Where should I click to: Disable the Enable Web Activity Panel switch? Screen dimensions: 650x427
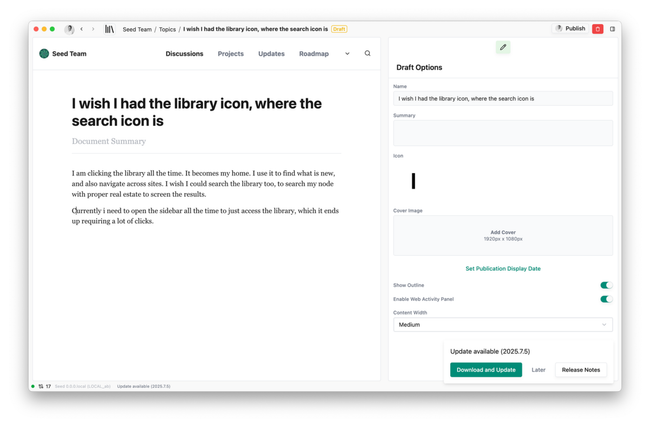click(605, 299)
